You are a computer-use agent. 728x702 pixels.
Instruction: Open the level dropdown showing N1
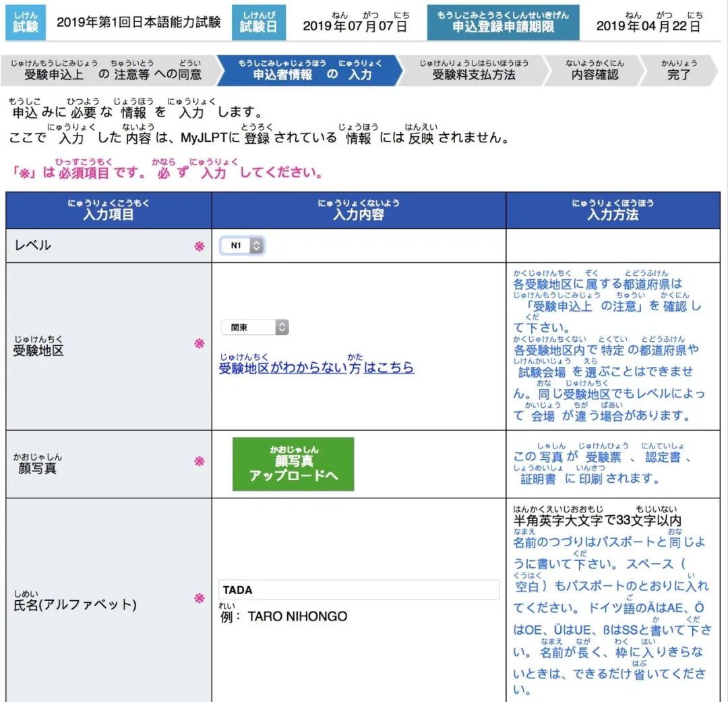239,245
